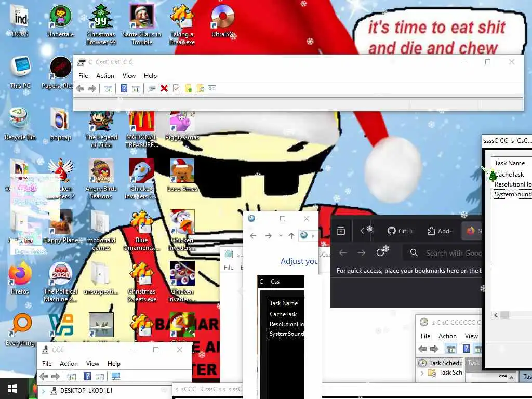Open the Windows Start button

[x=12, y=389]
